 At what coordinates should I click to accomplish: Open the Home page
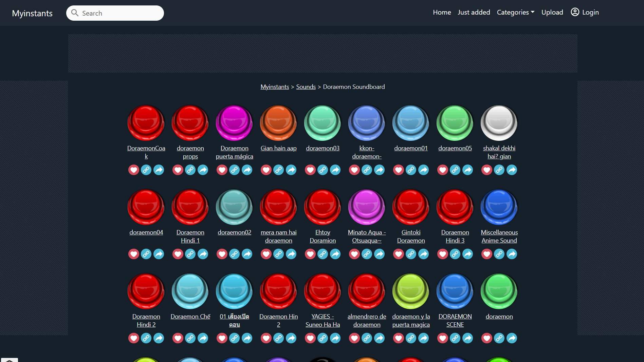tap(442, 12)
